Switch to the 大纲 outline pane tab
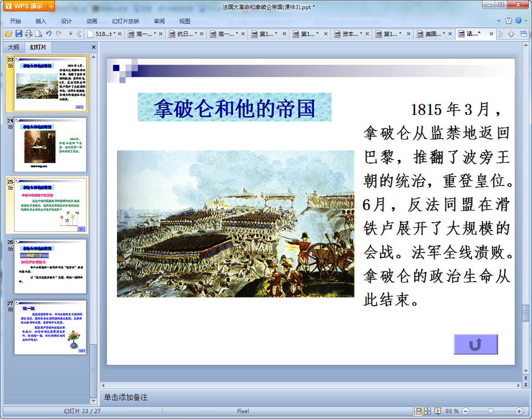This screenshot has width=532, height=419. tap(14, 47)
